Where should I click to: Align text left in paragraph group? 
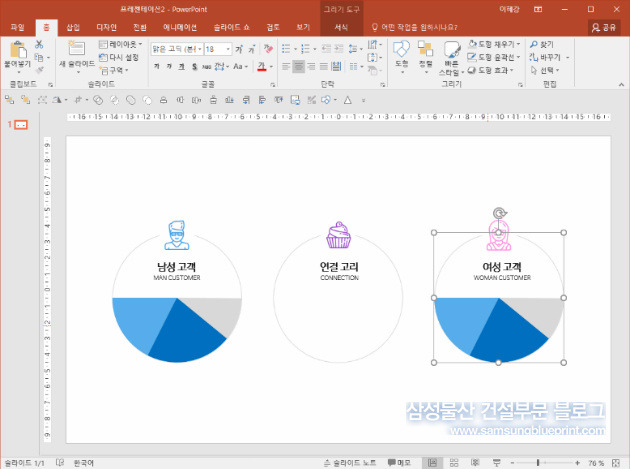pyautogui.click(x=286, y=66)
